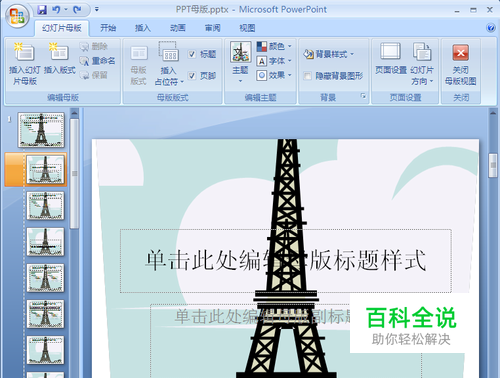Redo the last action
The height and width of the screenshot is (378, 500).
77,10
